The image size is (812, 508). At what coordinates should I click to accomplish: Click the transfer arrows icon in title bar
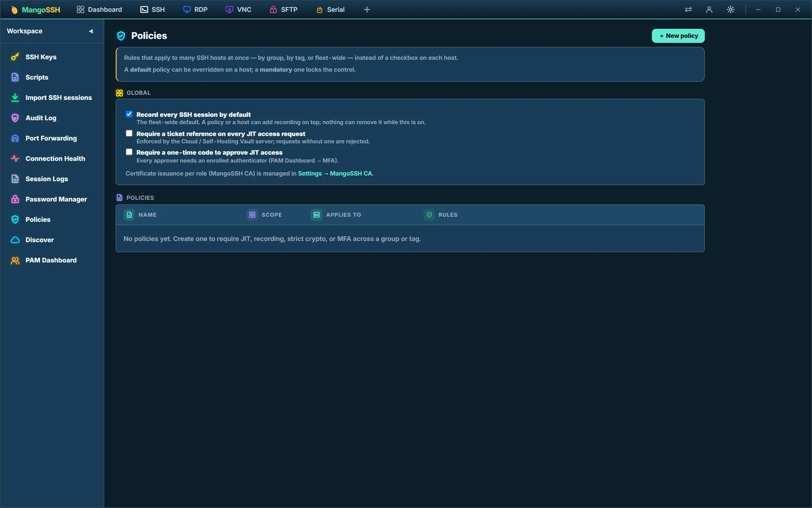(689, 9)
